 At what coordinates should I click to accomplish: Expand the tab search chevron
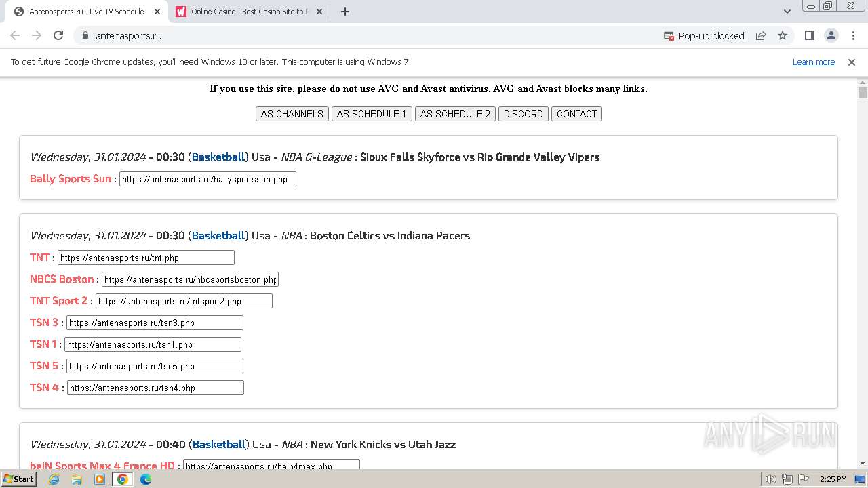coord(787,12)
